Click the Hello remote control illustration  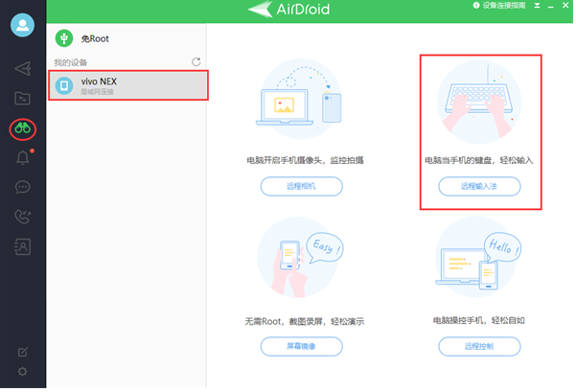[478, 257]
